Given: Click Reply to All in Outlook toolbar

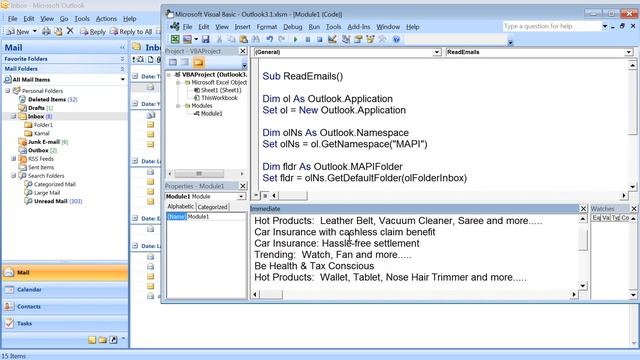Looking at the screenshot, I should click(131, 31).
